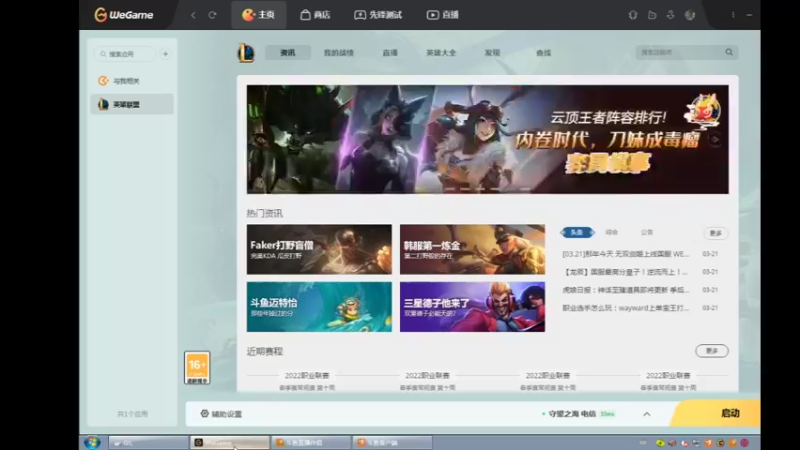Switch to the 资讯 tab

288,53
